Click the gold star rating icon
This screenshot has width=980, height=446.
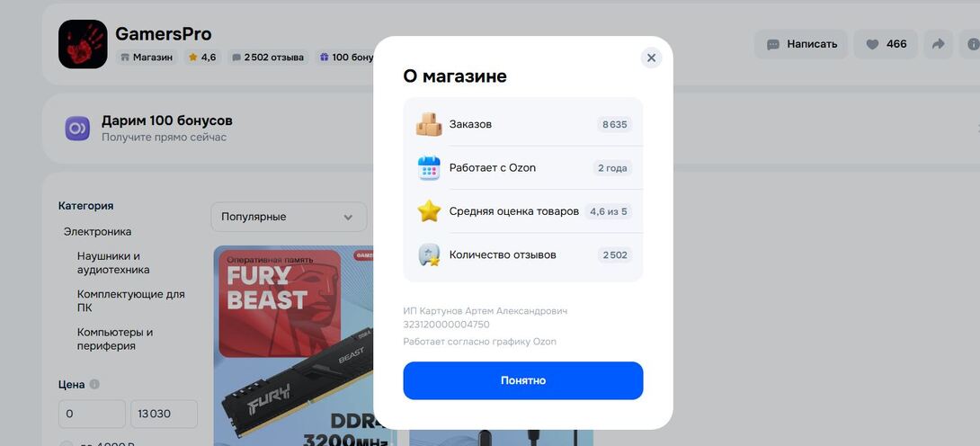429,211
